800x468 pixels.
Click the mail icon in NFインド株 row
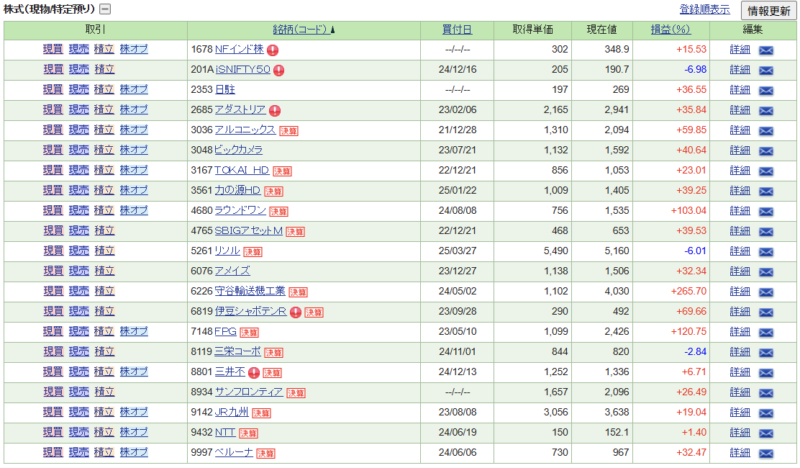766,50
